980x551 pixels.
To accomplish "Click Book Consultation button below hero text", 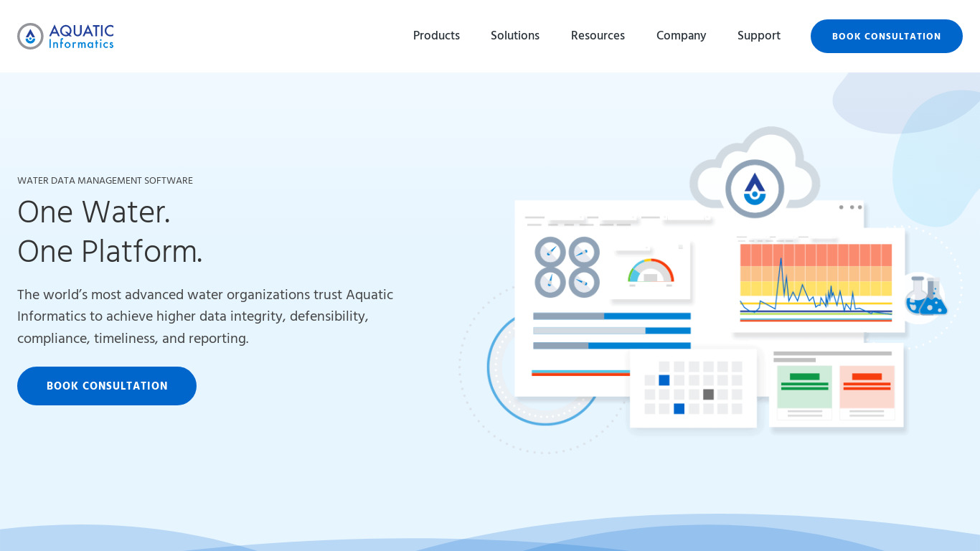I will 107,386.
